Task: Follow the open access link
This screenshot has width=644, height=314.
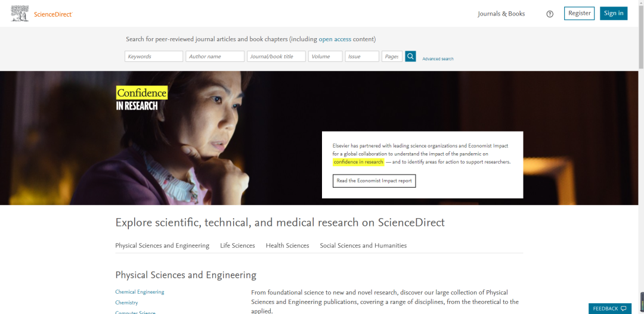Action: click(335, 39)
